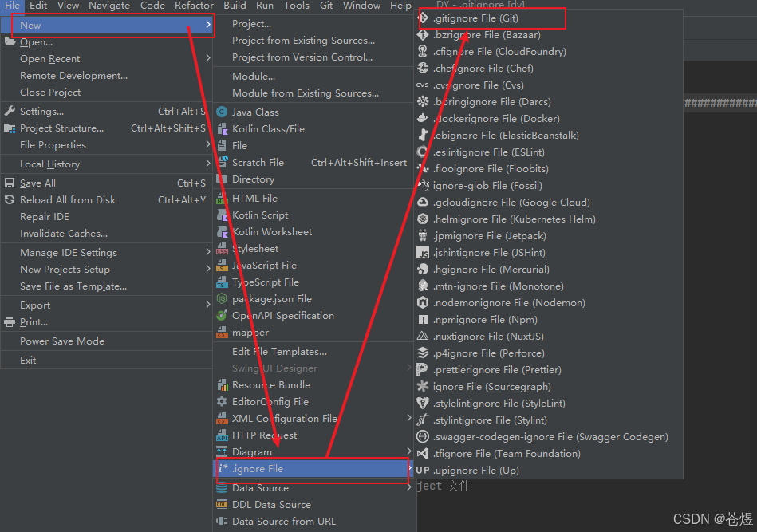
Task: Click the Docker .dockerignore whale icon
Action: click(x=423, y=118)
